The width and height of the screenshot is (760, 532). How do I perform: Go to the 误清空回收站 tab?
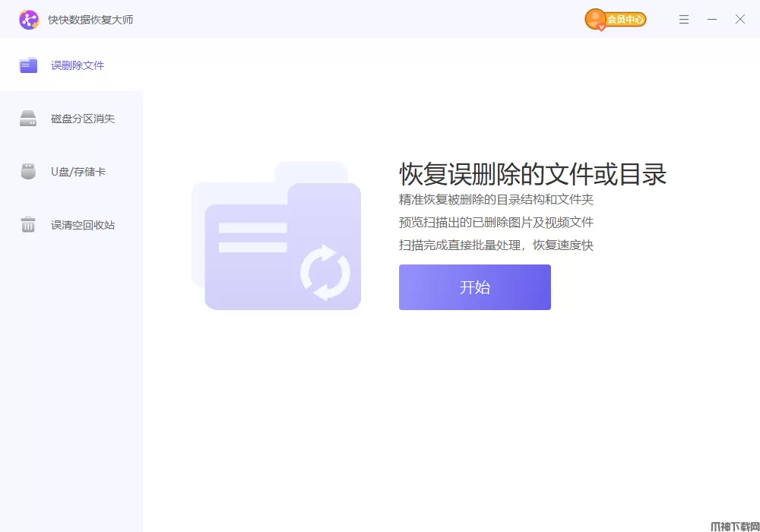pyautogui.click(x=83, y=225)
